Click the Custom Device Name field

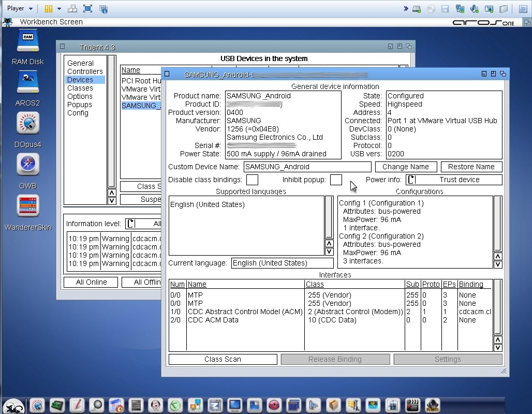(307, 167)
